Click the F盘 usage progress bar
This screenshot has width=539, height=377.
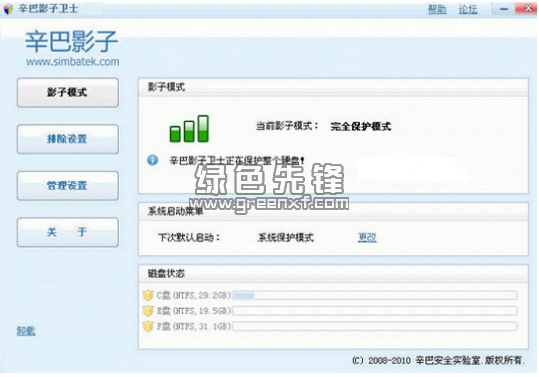[x=375, y=326]
